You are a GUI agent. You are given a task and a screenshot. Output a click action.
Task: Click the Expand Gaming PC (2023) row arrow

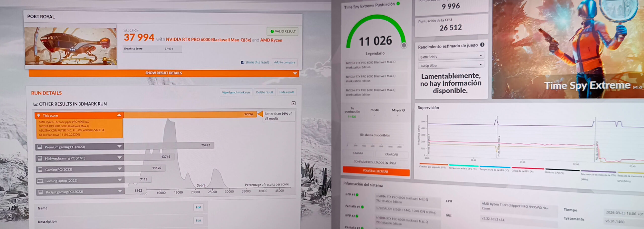120,169
